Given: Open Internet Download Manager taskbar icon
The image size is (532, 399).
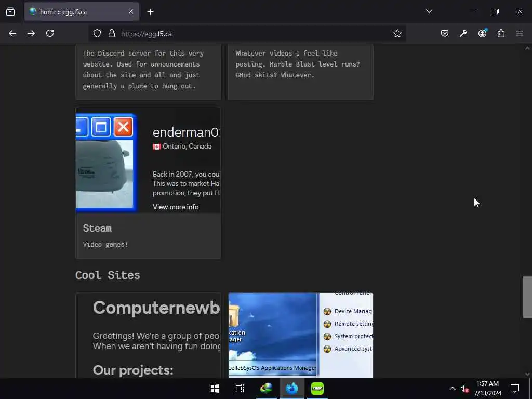Looking at the screenshot, I should pyautogui.click(x=266, y=389).
